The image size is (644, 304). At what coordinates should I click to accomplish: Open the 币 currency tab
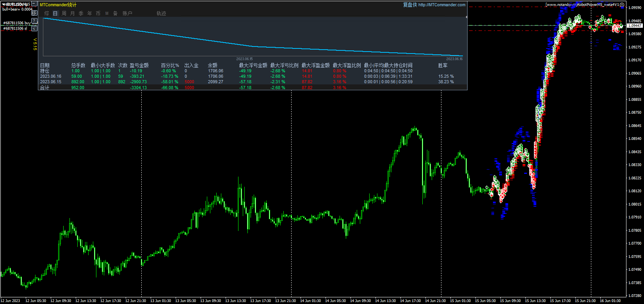(x=98, y=13)
